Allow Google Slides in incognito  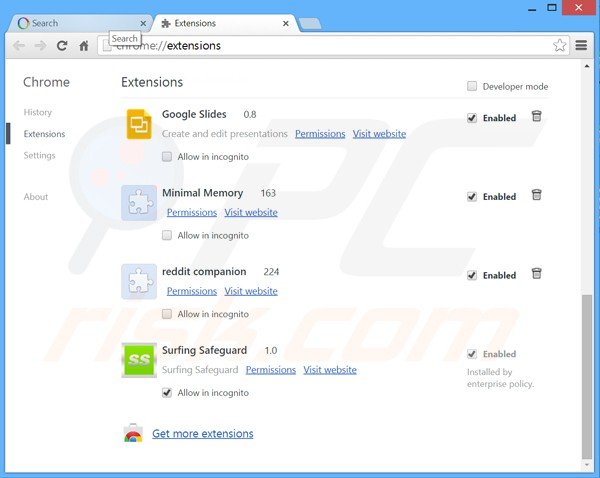(167, 157)
